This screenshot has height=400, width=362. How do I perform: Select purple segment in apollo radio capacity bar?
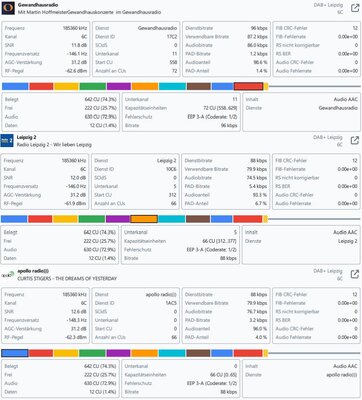pyautogui.click(x=118, y=353)
